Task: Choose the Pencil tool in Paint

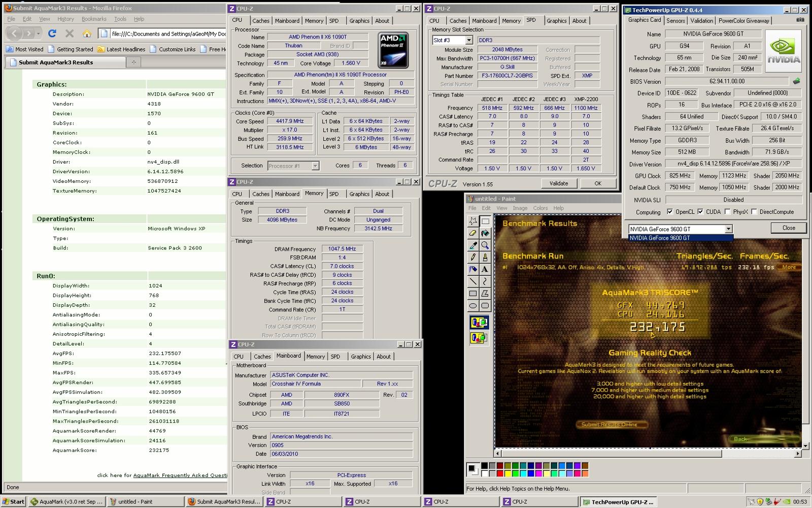Action: (473, 258)
